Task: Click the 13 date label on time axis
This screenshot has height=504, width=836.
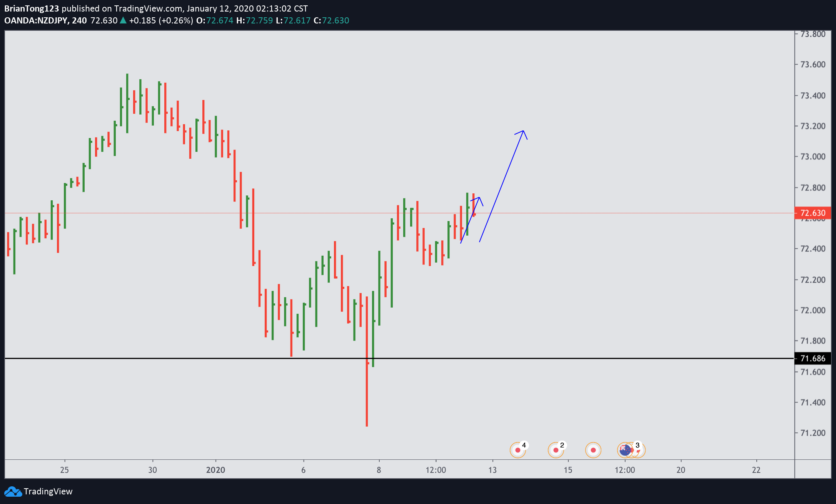Action: click(492, 470)
